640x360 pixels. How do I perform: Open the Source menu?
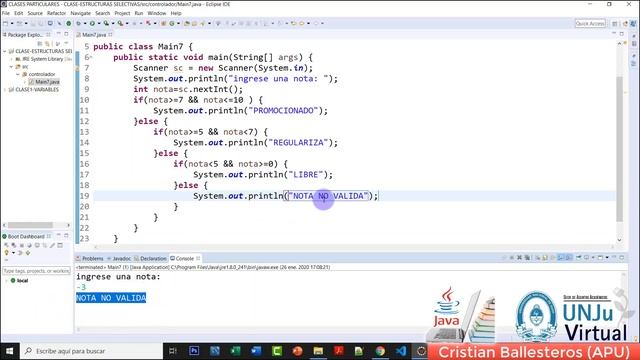(x=35, y=13)
